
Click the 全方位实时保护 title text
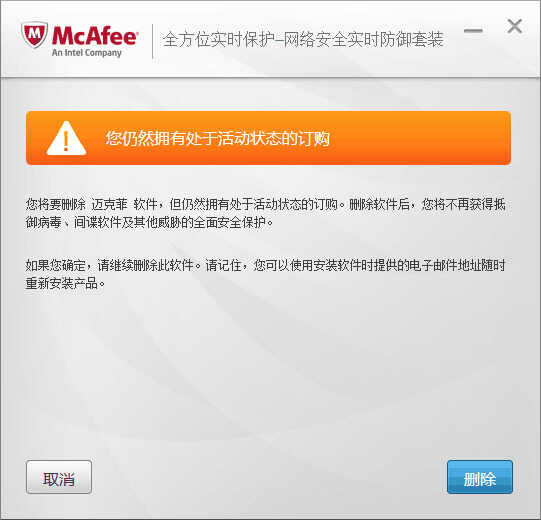coord(218,39)
